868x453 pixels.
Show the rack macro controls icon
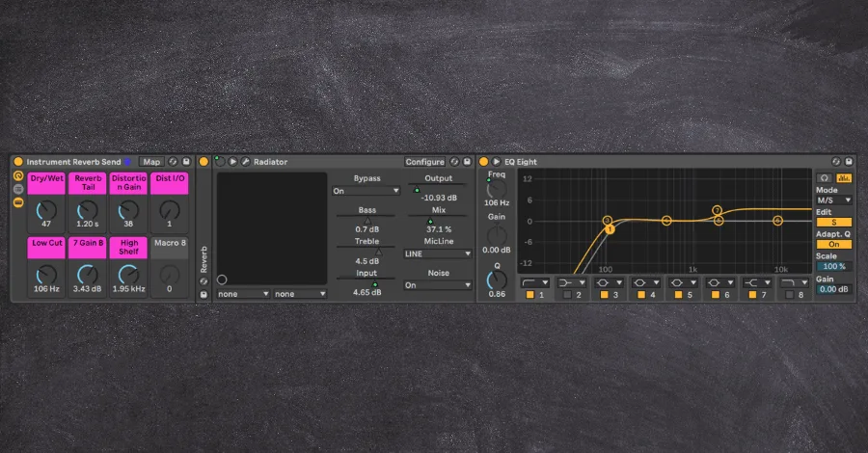[18, 175]
